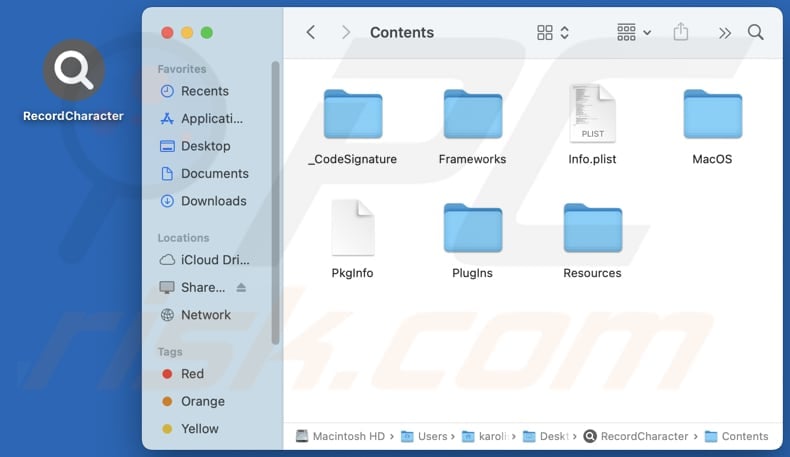Filter by the Orange tag

(193, 402)
